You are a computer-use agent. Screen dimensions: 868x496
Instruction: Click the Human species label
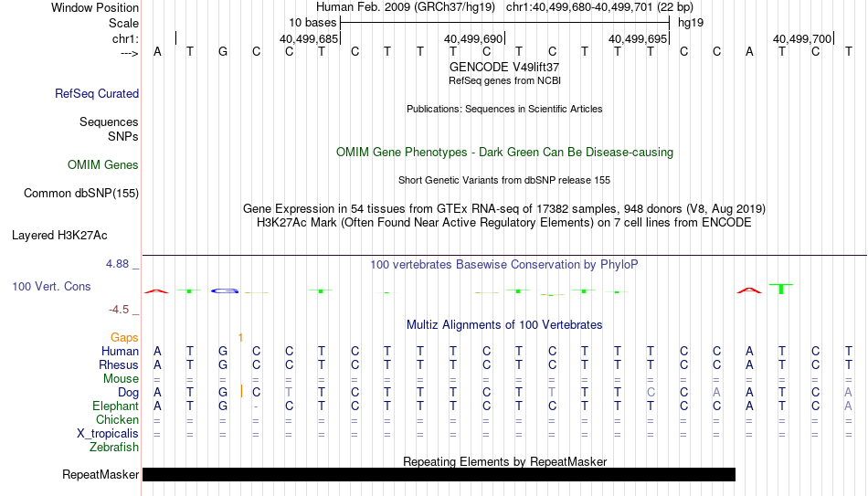[120, 352]
